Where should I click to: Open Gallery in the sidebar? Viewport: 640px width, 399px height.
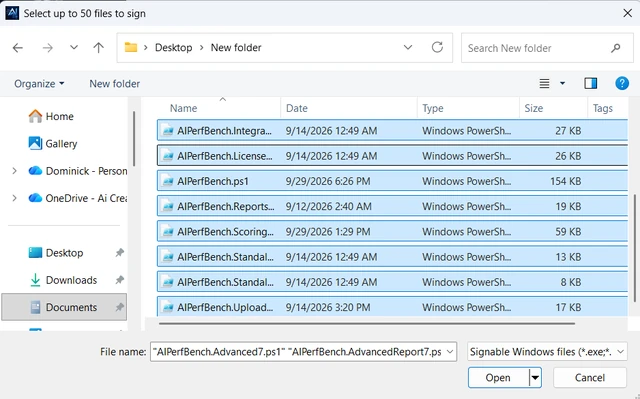pos(53,144)
